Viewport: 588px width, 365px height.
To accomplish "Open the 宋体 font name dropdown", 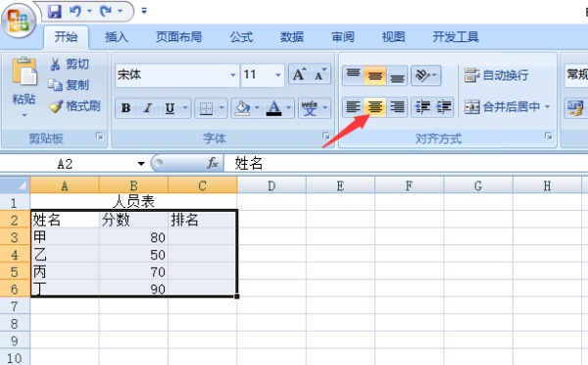I will [233, 76].
